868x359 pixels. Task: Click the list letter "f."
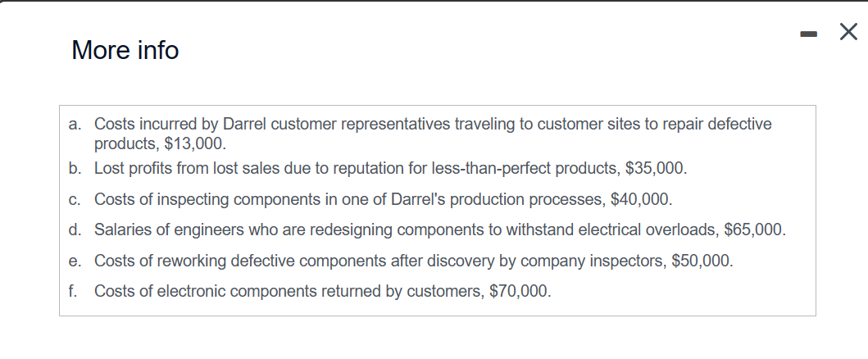pos(72,291)
